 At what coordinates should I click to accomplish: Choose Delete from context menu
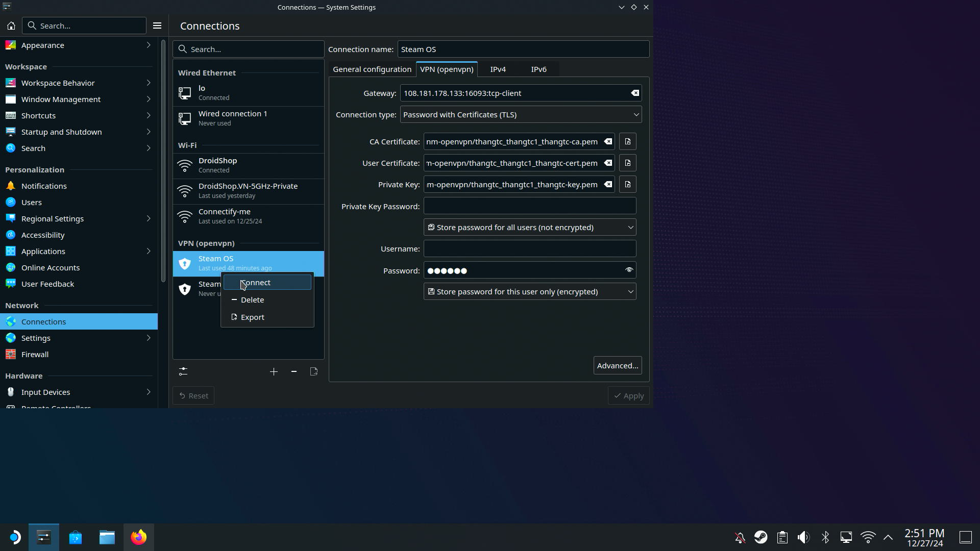[267, 300]
